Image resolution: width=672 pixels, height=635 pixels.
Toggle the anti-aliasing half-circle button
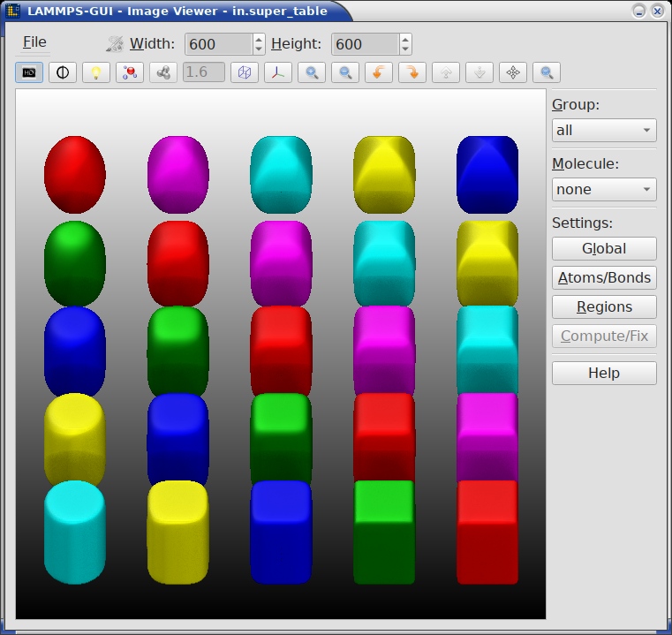(63, 72)
